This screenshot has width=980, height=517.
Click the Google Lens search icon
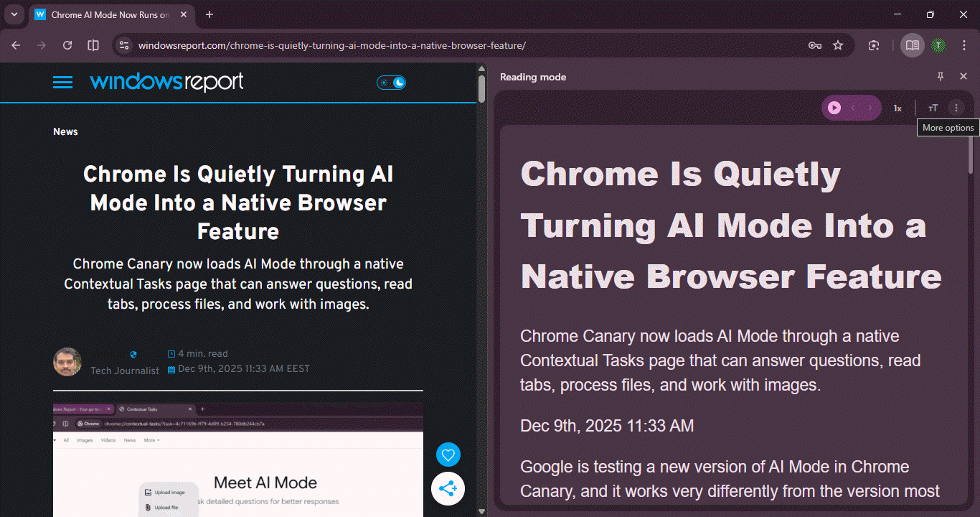click(874, 45)
